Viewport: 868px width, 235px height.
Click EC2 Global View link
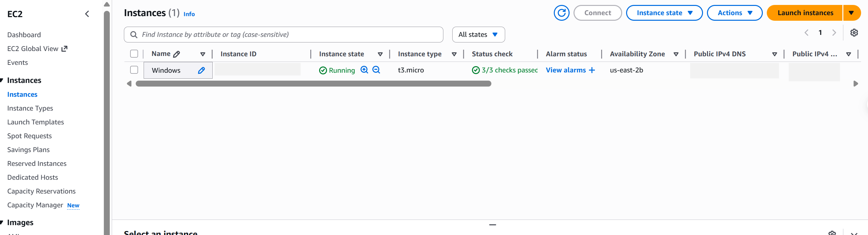(33, 49)
